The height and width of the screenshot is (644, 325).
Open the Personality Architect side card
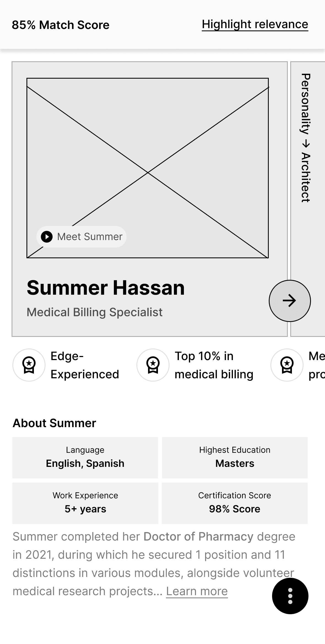click(308, 199)
